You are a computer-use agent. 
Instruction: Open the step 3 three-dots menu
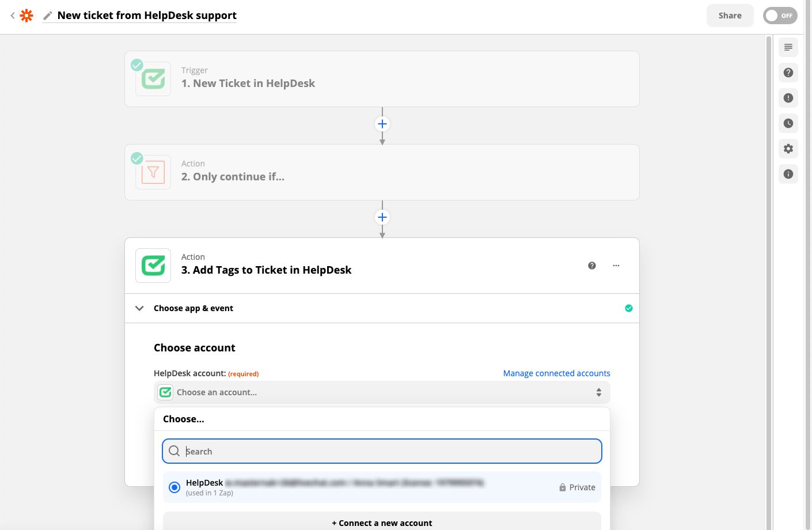(616, 266)
